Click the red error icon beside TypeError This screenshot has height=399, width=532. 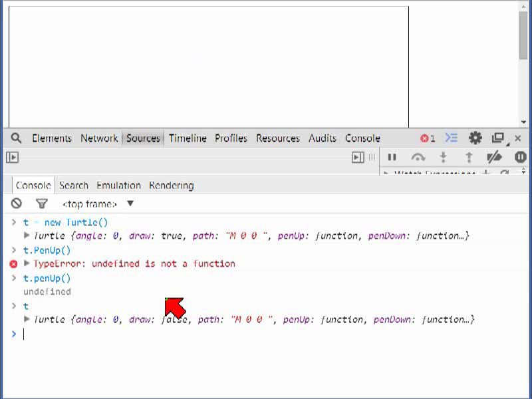click(13, 263)
